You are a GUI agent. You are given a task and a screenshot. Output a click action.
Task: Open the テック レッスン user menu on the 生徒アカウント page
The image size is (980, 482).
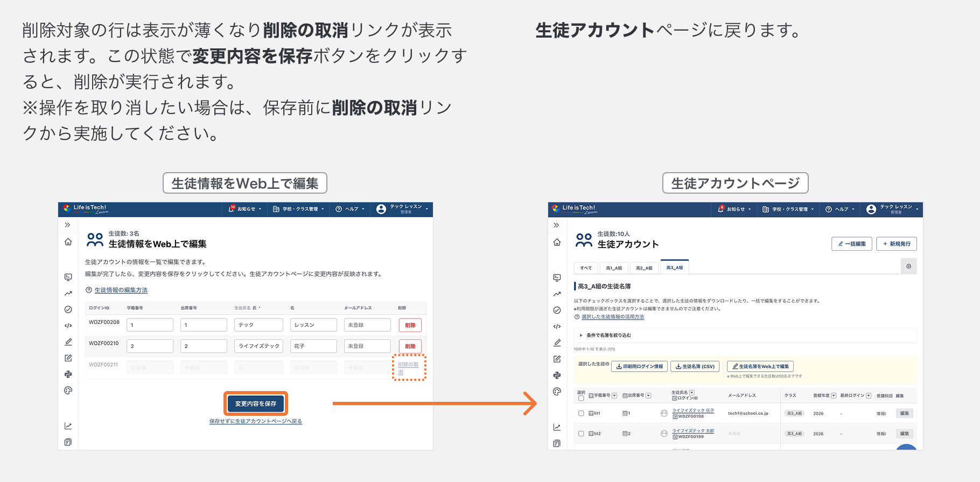click(892, 209)
